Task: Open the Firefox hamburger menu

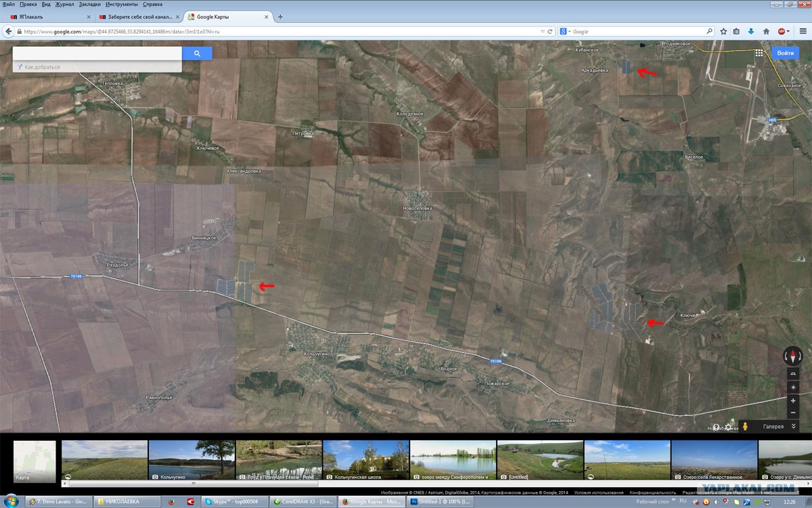Action: coord(802,31)
